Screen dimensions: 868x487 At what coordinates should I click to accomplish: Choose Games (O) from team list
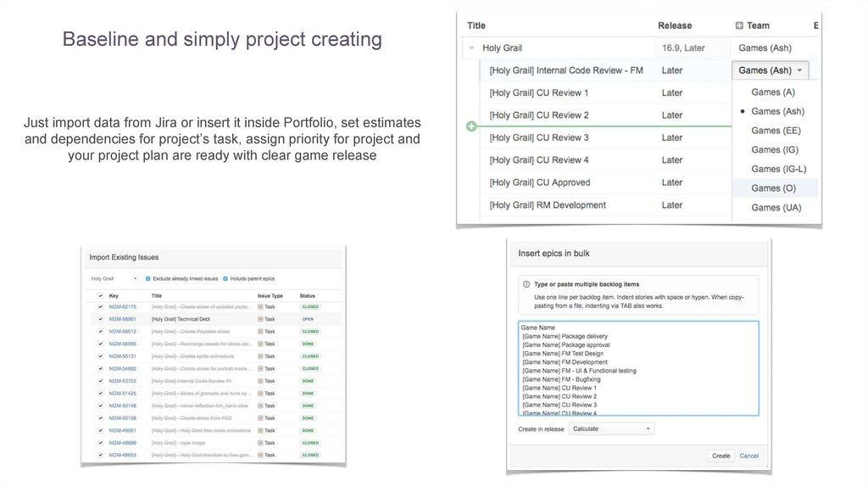(x=773, y=188)
